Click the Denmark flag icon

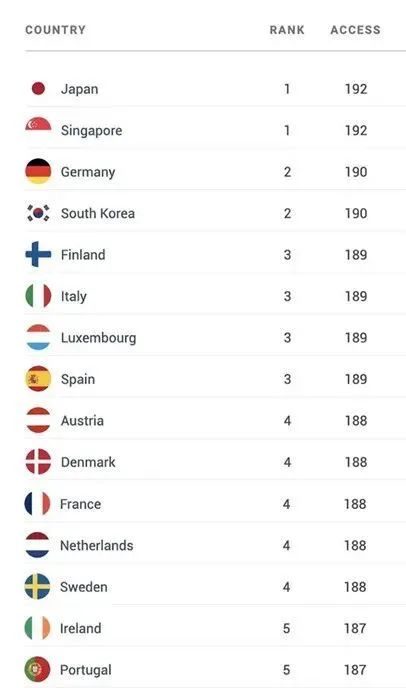click(38, 462)
